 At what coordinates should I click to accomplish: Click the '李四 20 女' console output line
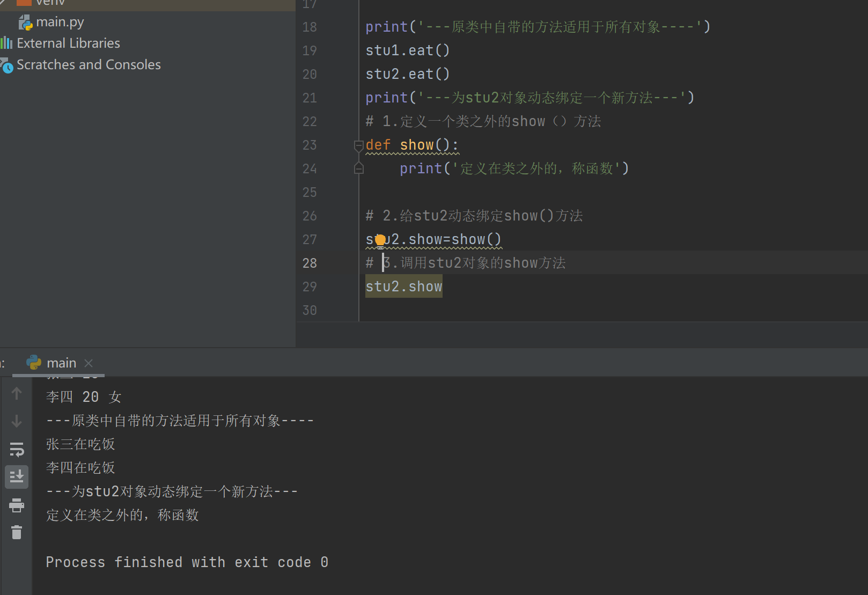click(84, 397)
